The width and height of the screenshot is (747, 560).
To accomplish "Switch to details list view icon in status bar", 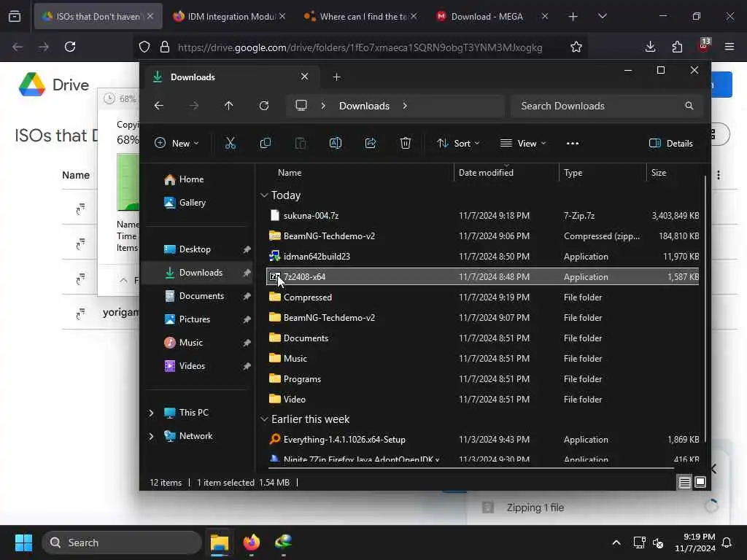I will coord(684,483).
